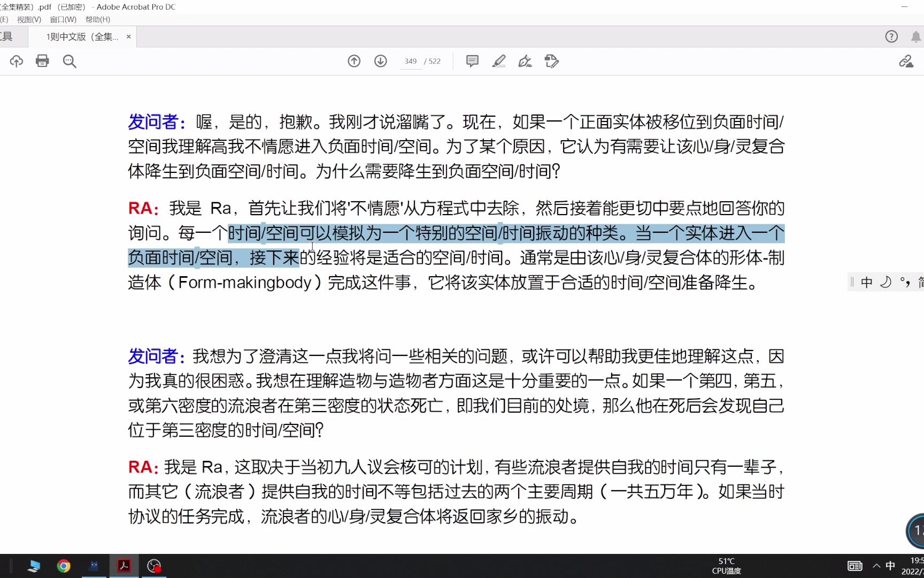Open the 窗口(W) menu
The image size is (924, 578).
coord(63,19)
